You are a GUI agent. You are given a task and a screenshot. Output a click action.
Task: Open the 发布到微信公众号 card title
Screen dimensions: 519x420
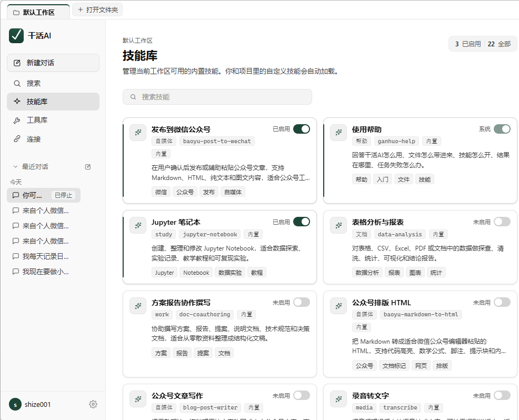click(x=181, y=129)
